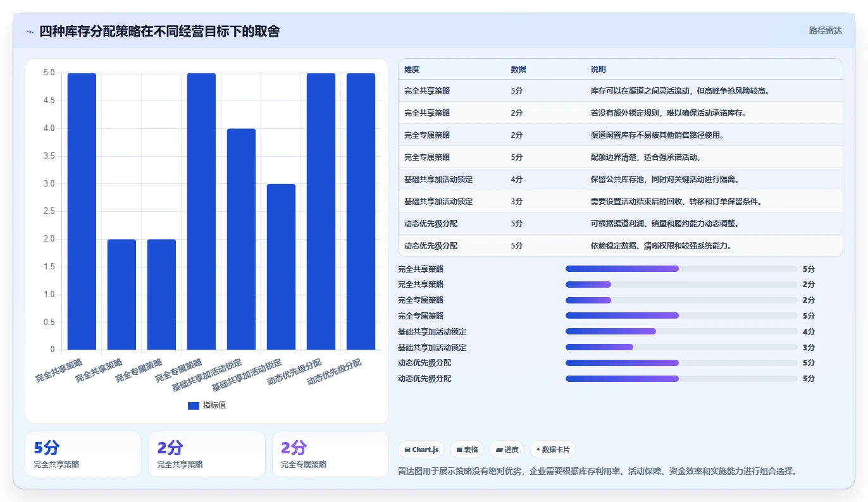Select the 数据卡片 chip
The image size is (868, 502).
[x=553, y=450]
